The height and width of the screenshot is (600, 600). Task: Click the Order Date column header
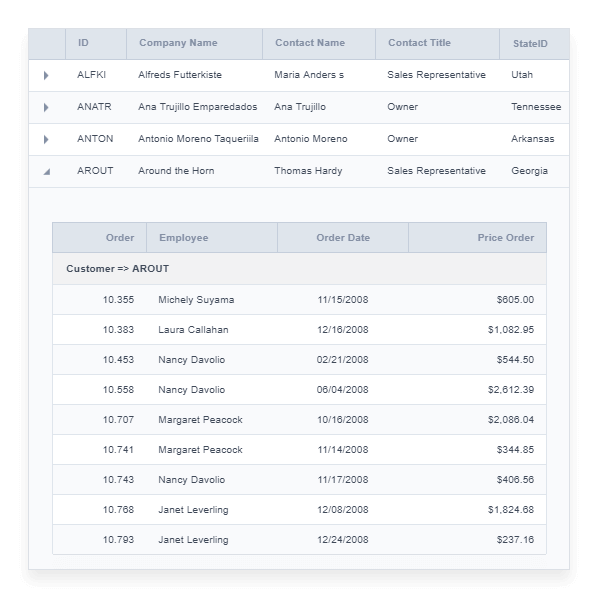343,238
